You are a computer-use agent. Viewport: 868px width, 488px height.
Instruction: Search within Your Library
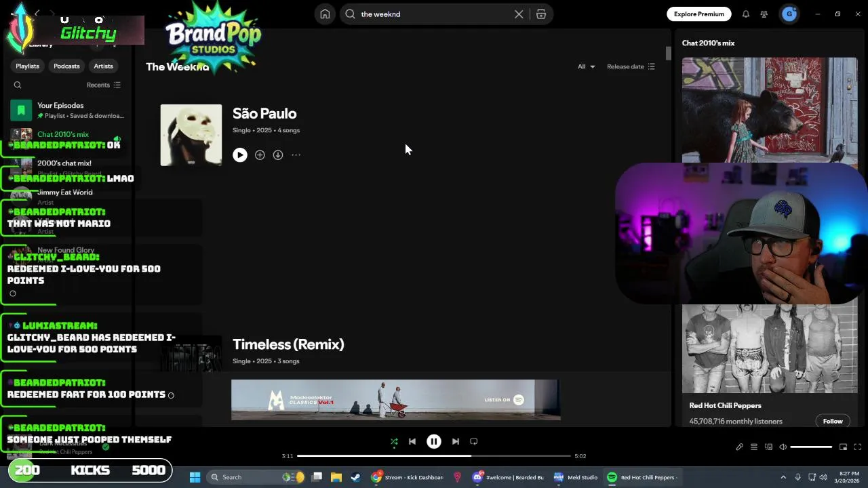coord(18,85)
